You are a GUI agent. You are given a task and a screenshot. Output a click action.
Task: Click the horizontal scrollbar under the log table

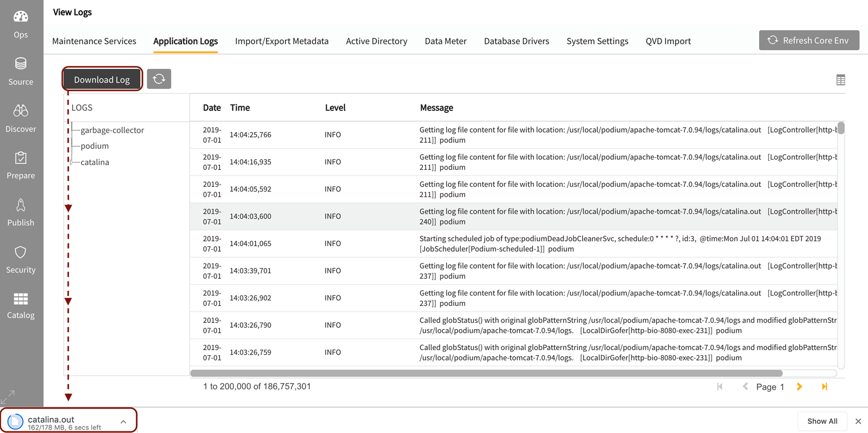click(x=486, y=373)
